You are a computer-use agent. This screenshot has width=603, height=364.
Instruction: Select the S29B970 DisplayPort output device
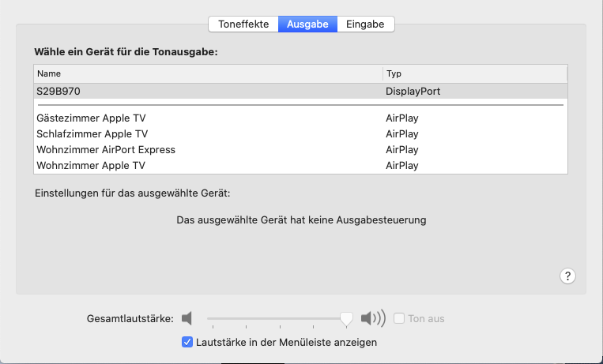pyautogui.click(x=58, y=92)
